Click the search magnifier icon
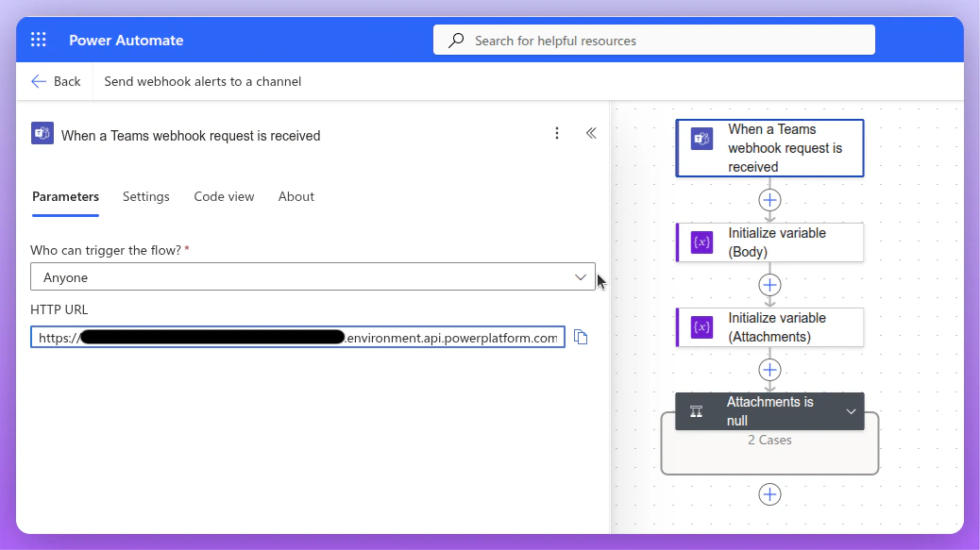The height and width of the screenshot is (550, 980). coord(456,41)
